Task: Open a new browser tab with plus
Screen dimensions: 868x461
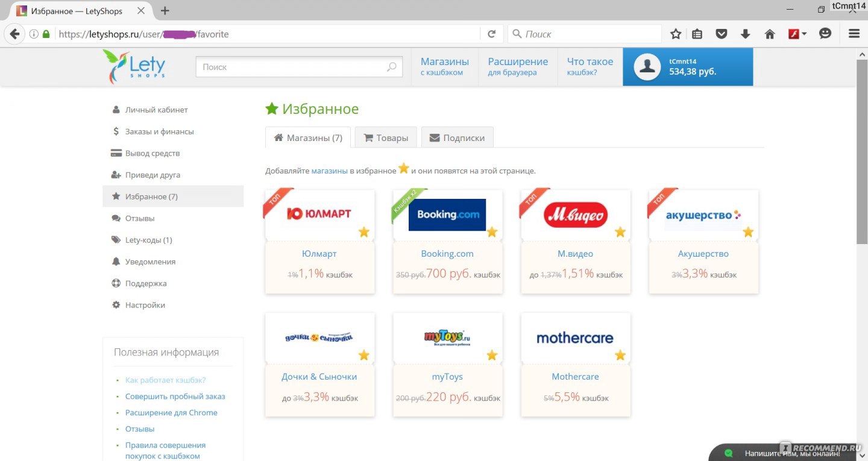Action: 165,11
